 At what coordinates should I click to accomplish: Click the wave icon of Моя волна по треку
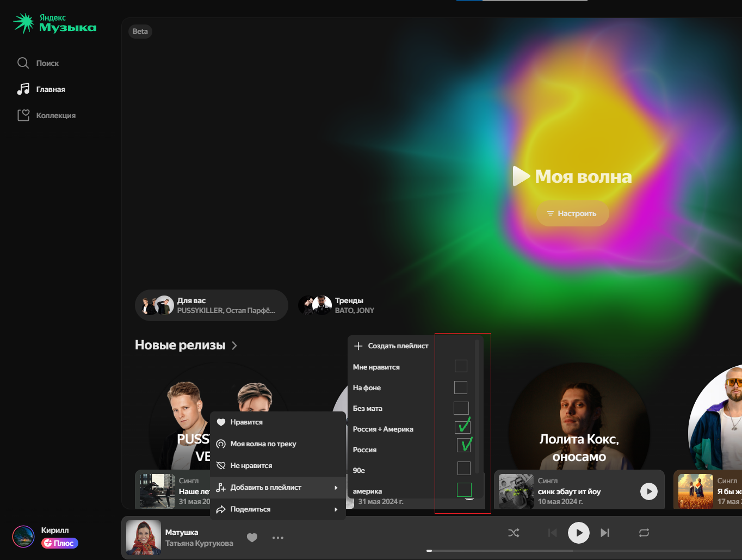221,444
